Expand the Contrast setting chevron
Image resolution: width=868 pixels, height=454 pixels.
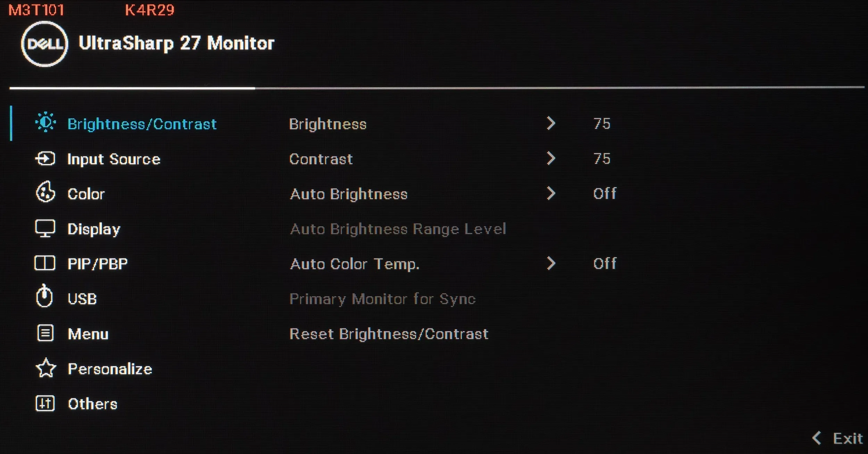(x=551, y=159)
